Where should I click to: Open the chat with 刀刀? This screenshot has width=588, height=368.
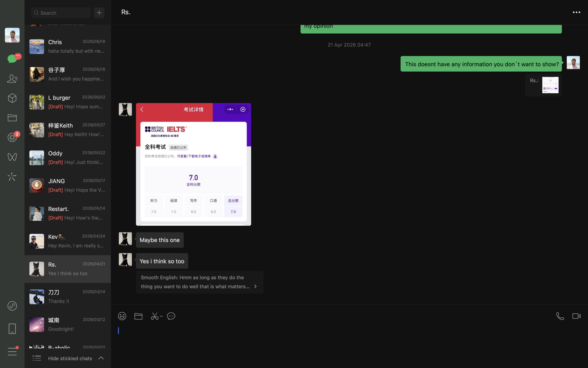coord(68,297)
